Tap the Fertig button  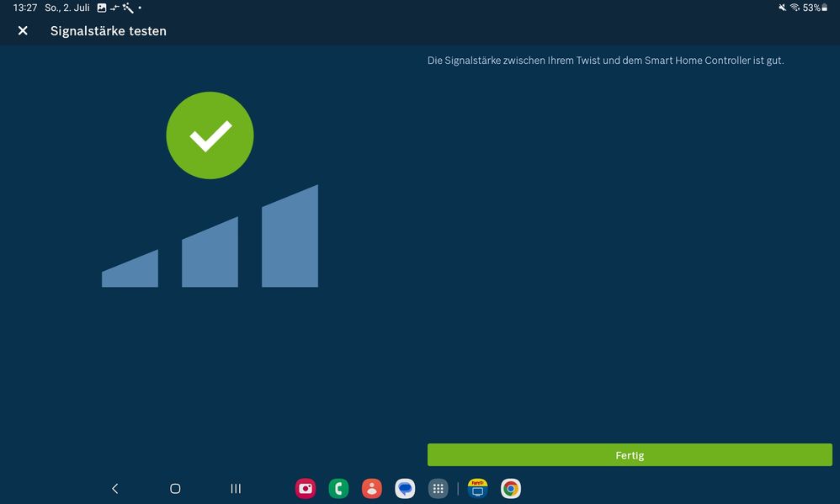(x=630, y=454)
